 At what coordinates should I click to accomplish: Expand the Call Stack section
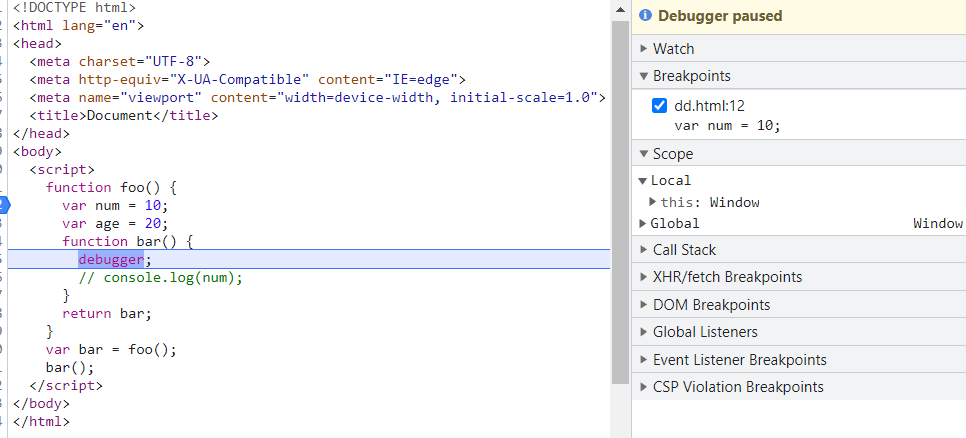[x=798, y=249]
